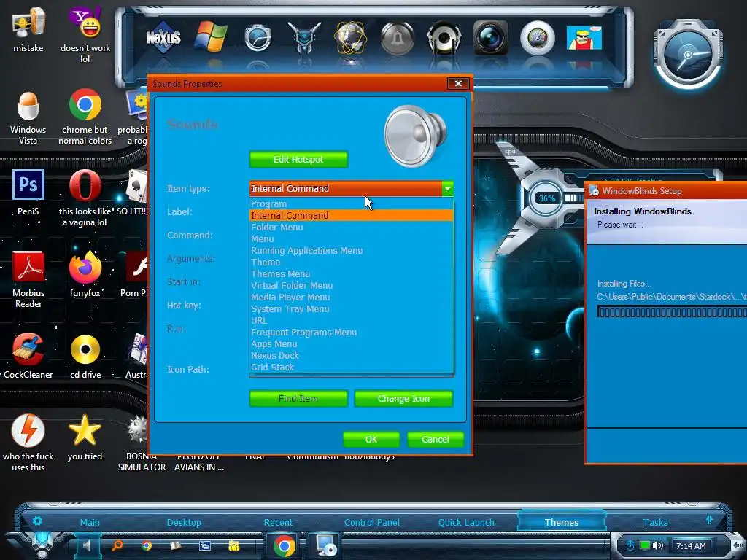The image size is (747, 560).
Task: Launch the furryfox desktop icon
Action: tap(85, 274)
